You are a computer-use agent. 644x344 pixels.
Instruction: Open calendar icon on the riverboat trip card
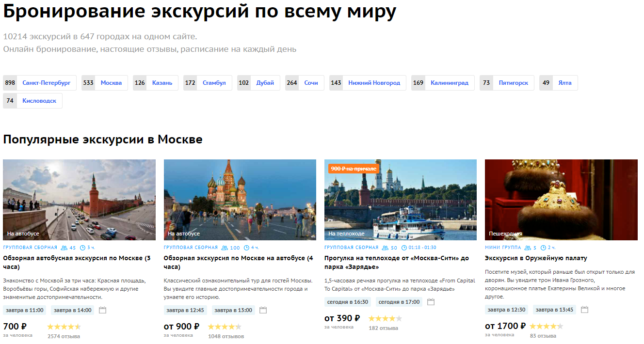pos(431,302)
